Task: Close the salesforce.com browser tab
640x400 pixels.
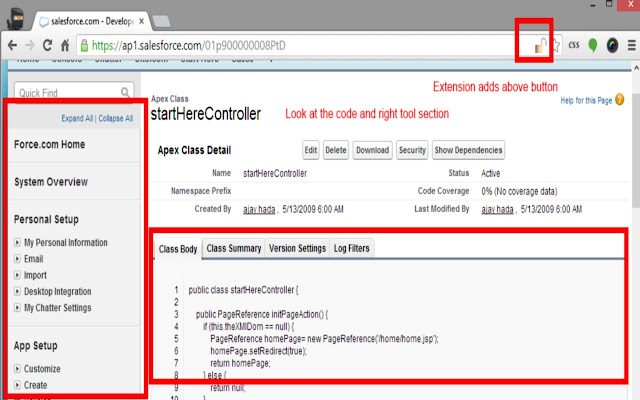Action: pyautogui.click(x=142, y=21)
